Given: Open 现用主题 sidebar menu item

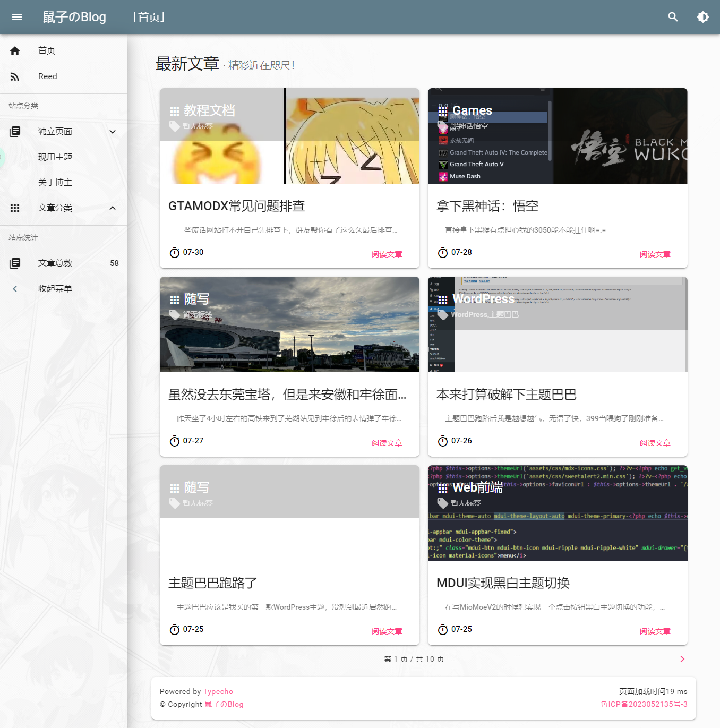Looking at the screenshot, I should coord(55,157).
